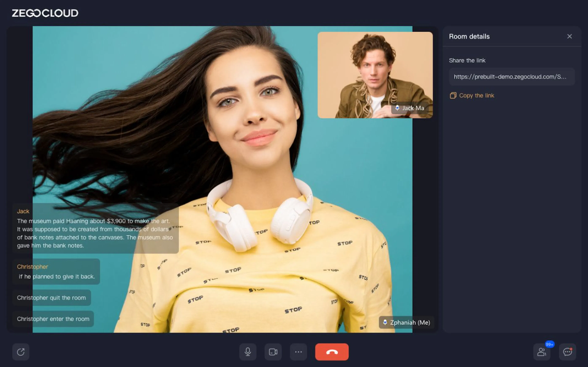Close the Room details panel
This screenshot has width=588, height=367.
[x=569, y=36]
